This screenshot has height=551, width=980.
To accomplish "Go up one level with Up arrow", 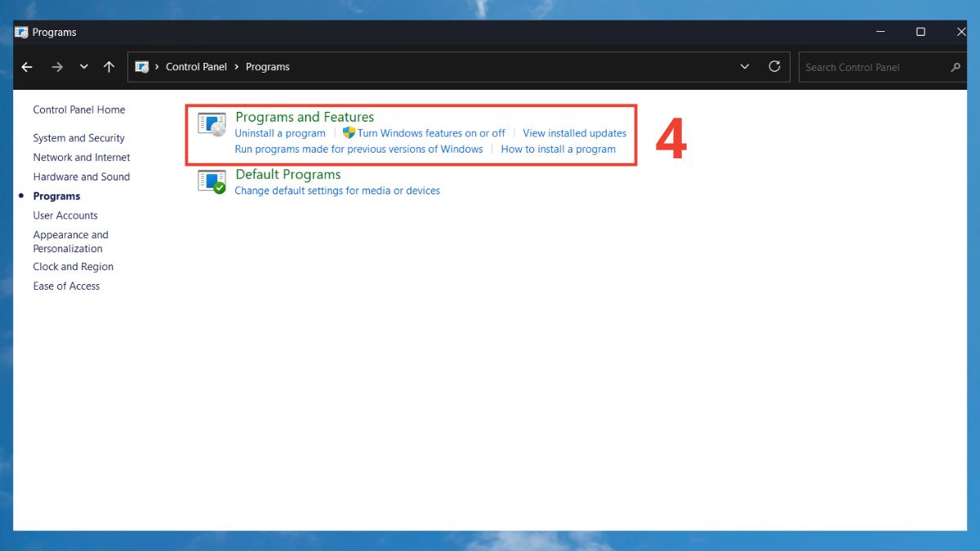I will (x=109, y=67).
